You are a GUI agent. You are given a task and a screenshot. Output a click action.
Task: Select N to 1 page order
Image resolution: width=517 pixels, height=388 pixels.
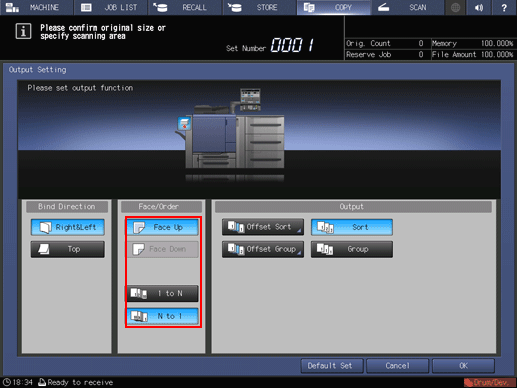point(162,316)
